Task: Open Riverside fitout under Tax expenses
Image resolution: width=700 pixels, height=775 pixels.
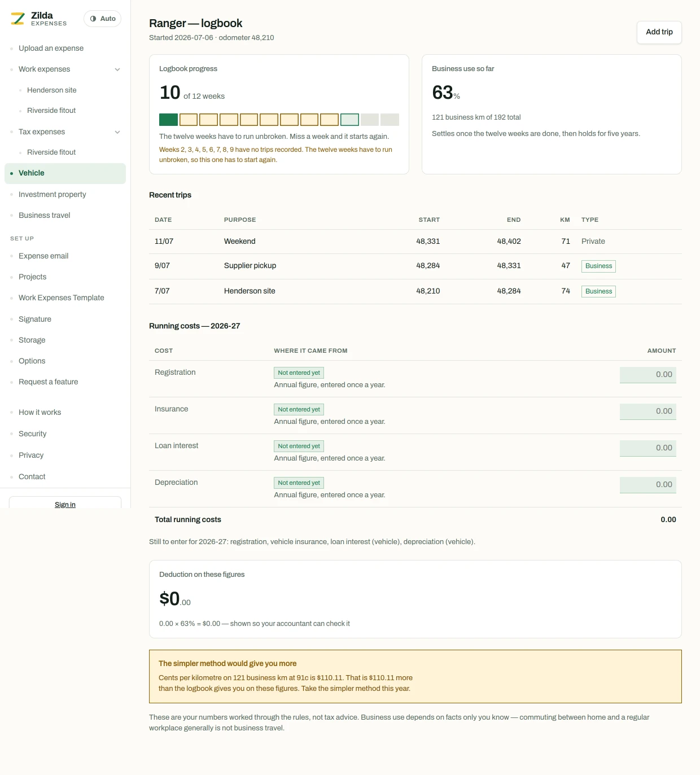Action: click(51, 152)
